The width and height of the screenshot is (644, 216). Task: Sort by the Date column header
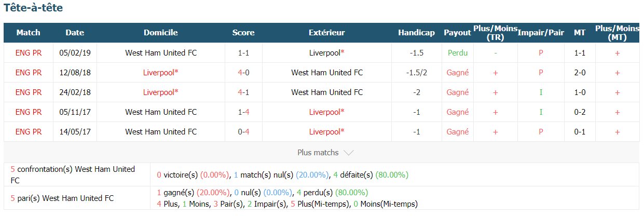coord(75,33)
